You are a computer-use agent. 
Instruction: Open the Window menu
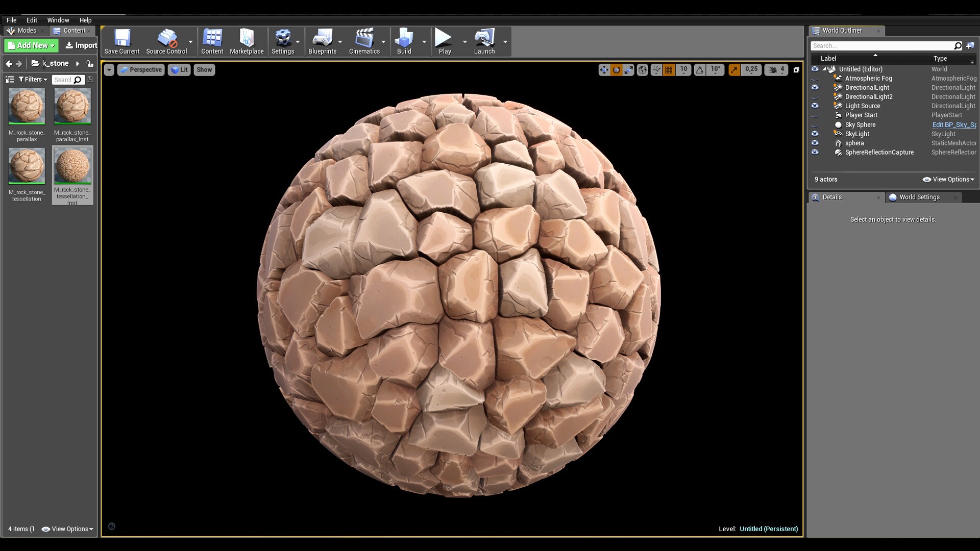(x=58, y=20)
